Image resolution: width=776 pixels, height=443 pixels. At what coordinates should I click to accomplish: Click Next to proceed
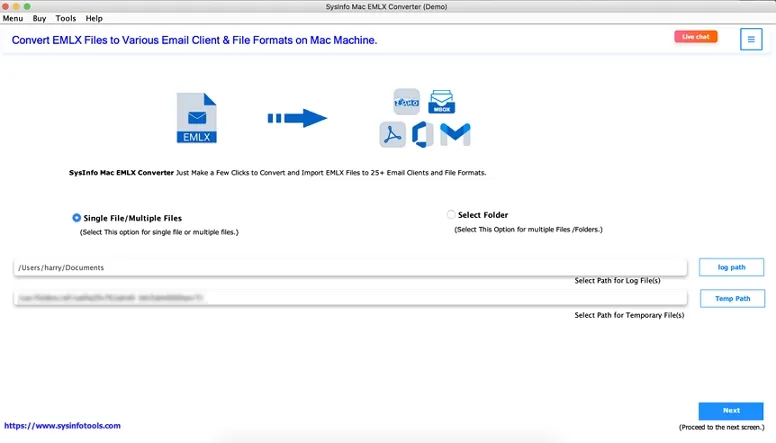click(730, 410)
